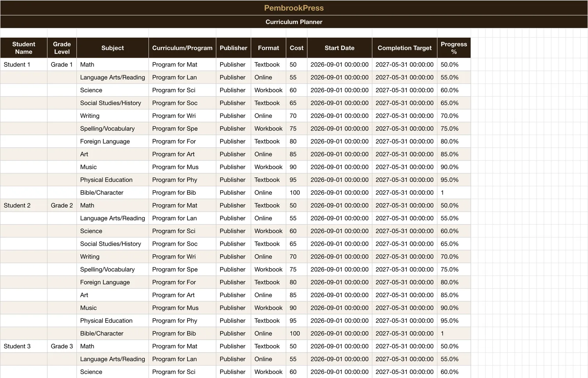Select Student 2's Program for Soc cell
This screenshot has width=588, height=378.
tap(182, 244)
